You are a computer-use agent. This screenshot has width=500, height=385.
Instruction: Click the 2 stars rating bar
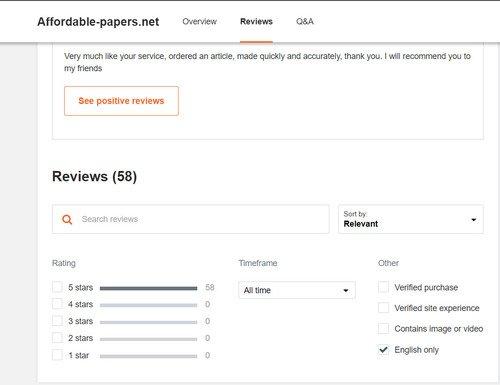[x=148, y=339]
